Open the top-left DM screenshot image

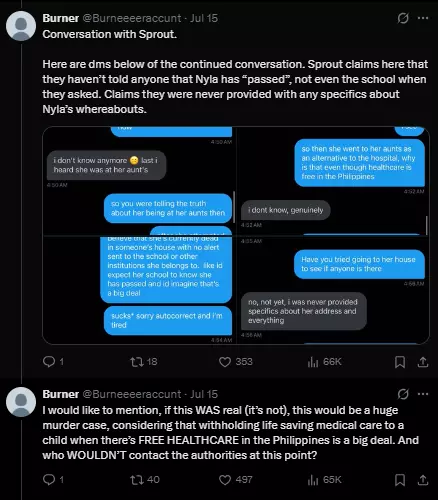pos(139,181)
